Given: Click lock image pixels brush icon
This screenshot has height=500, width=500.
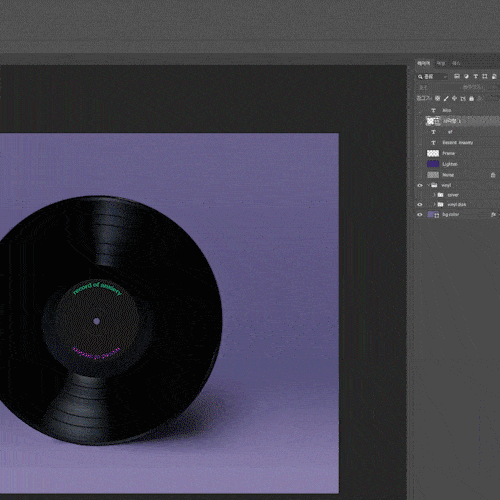Looking at the screenshot, I should (x=446, y=98).
